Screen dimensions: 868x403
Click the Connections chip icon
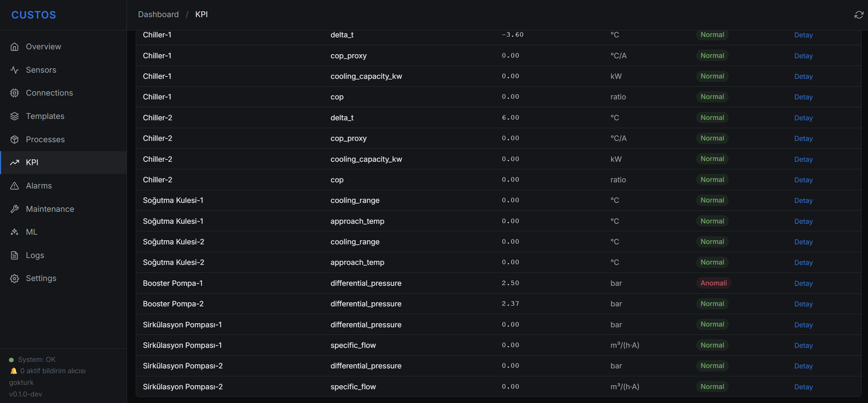[x=15, y=93]
